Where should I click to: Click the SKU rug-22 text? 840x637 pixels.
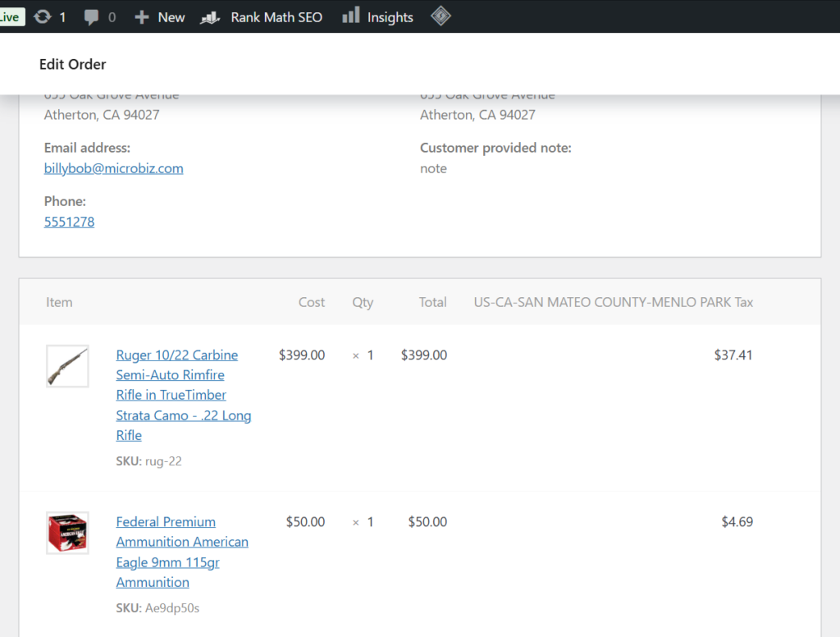click(149, 461)
